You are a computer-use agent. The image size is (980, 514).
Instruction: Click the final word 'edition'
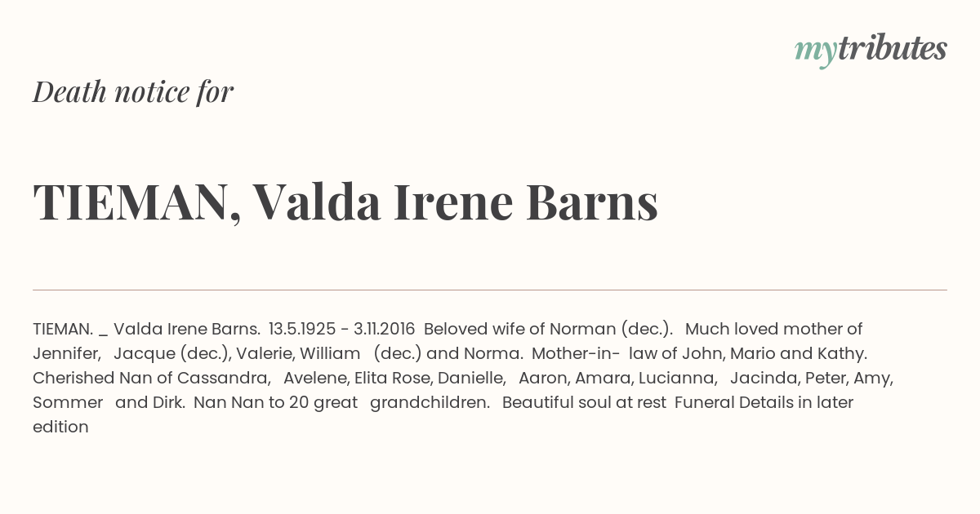[60, 427]
